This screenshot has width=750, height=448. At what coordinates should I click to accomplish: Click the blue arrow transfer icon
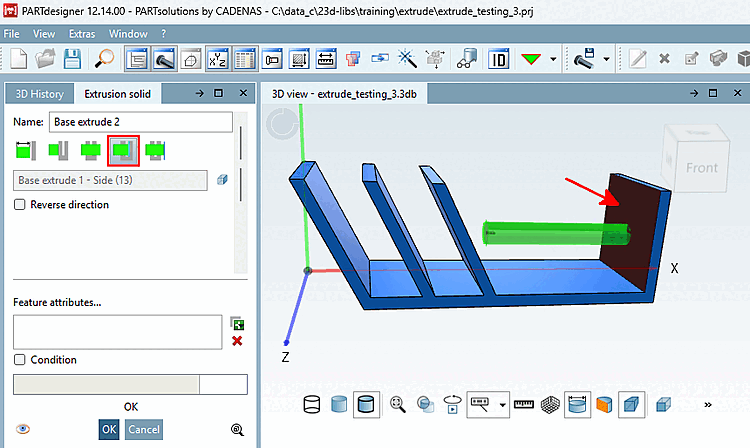click(x=380, y=59)
